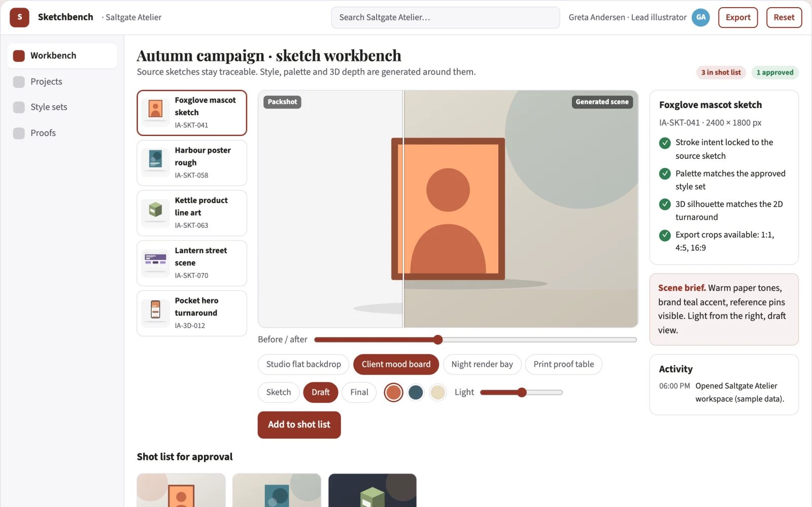Click the Light slider handle
Screen dimensions: 812x507
(522, 392)
